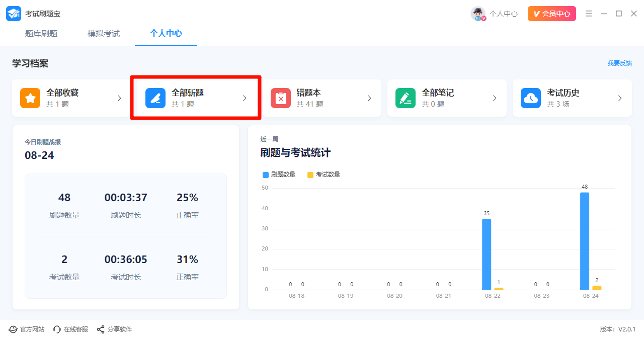644x339 pixels.
Task: Switch to the 题库刷题 tab
Action: click(x=41, y=34)
